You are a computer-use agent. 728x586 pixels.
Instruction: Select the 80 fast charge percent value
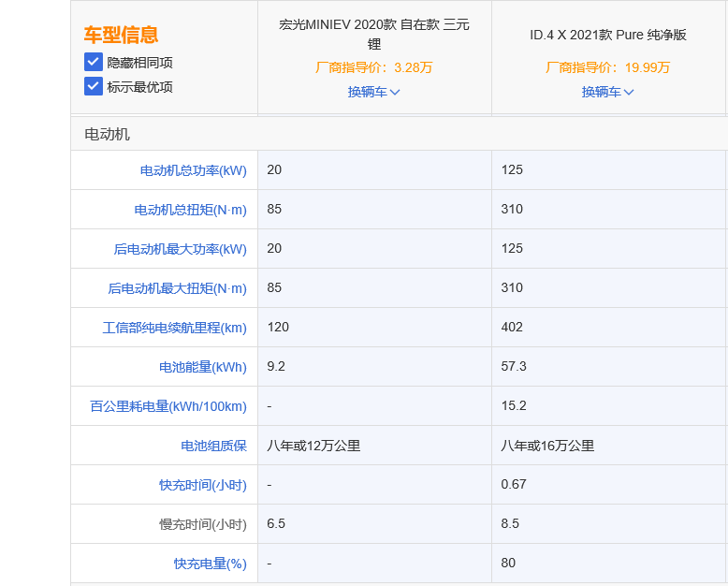click(x=508, y=564)
